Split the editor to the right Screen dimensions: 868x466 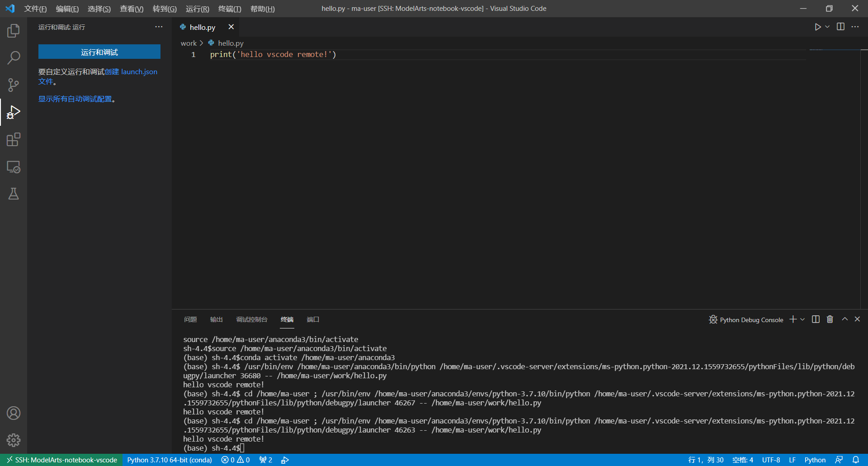tap(840, 27)
